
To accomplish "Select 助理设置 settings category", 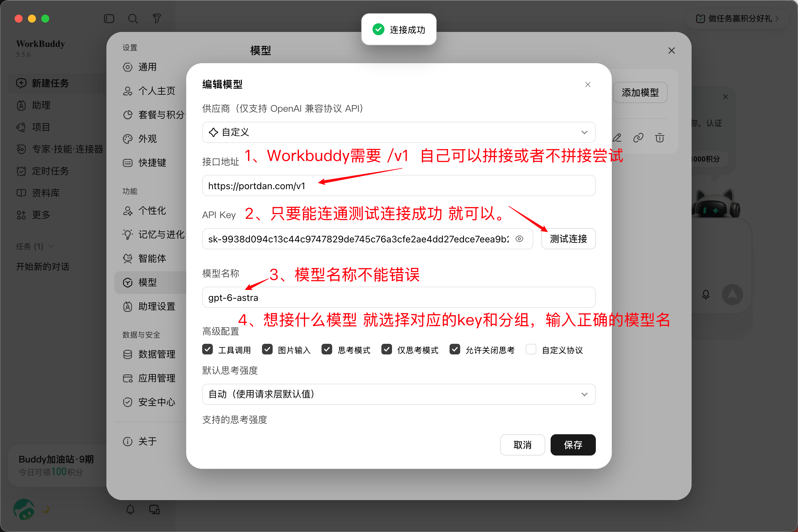I will 150,306.
